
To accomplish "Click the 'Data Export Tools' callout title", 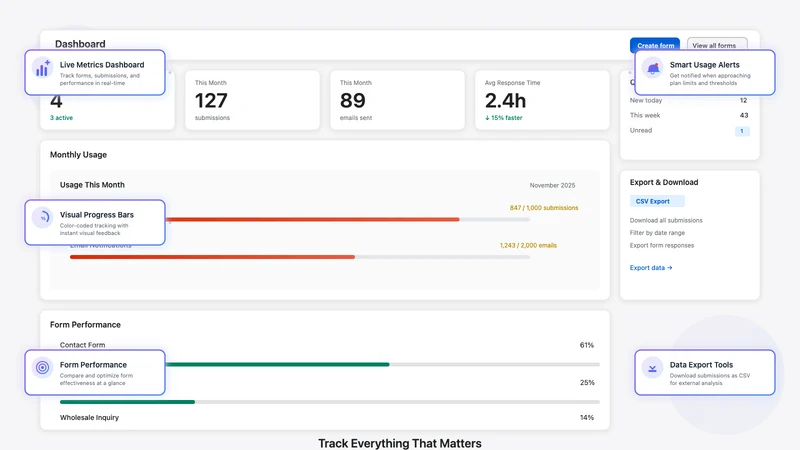I will click(701, 365).
